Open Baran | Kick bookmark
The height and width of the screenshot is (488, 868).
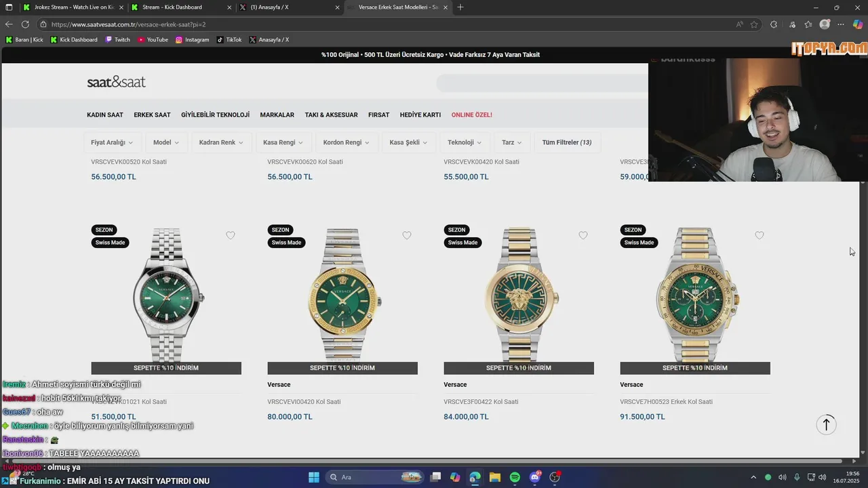coord(24,39)
